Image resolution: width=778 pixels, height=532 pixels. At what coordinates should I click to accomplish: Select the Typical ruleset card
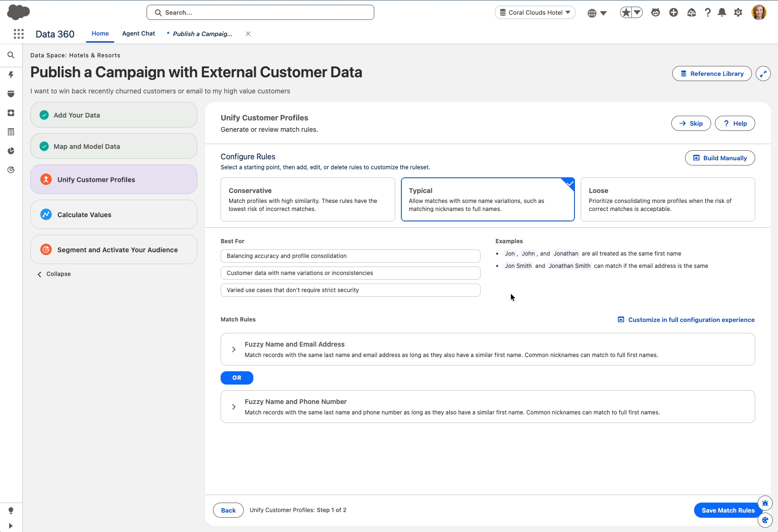[x=488, y=199]
